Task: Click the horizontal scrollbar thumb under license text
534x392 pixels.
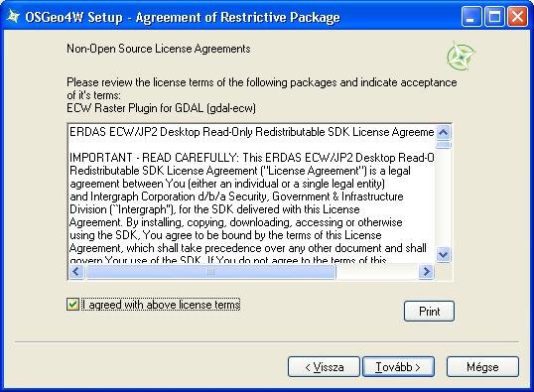Action: 210,272
